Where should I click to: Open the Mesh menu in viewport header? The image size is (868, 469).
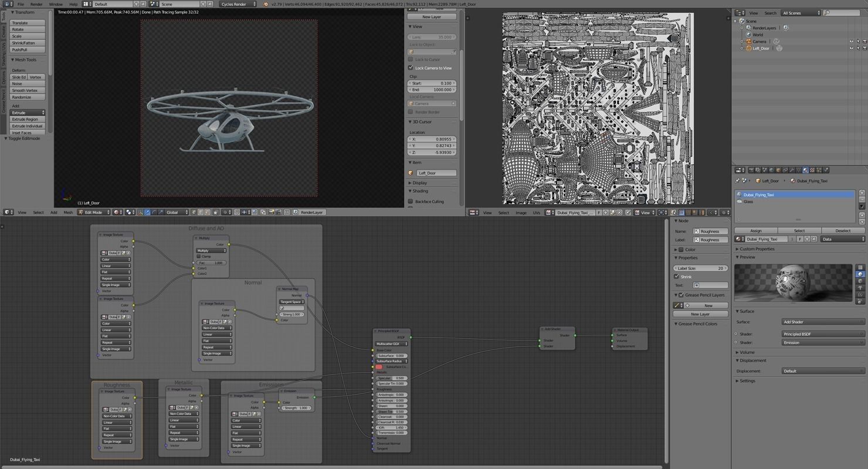pos(68,212)
